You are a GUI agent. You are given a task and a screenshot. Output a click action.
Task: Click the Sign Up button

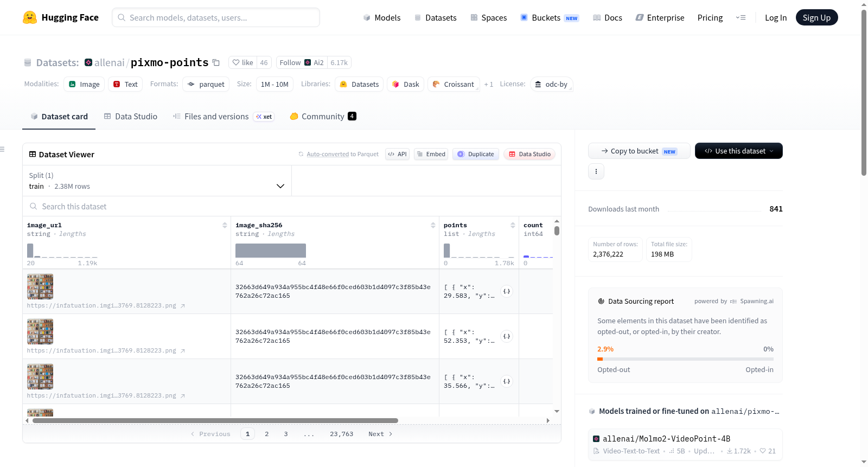point(816,17)
